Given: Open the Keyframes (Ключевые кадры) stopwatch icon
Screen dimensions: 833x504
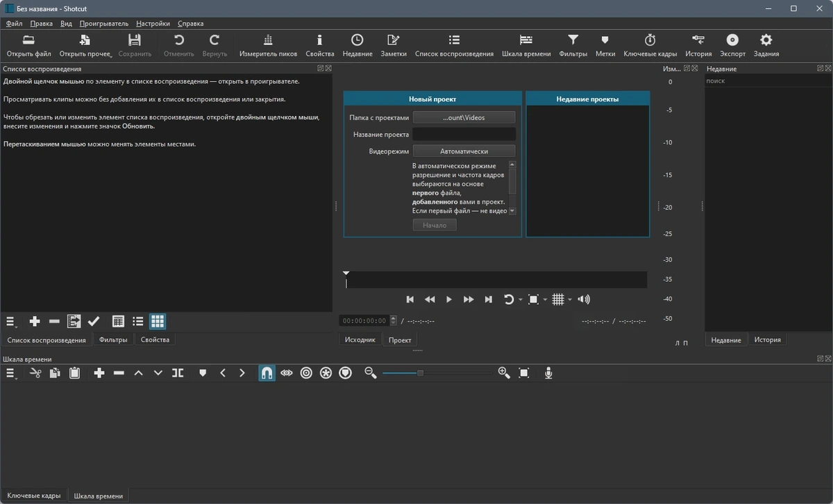Looking at the screenshot, I should click(x=650, y=46).
